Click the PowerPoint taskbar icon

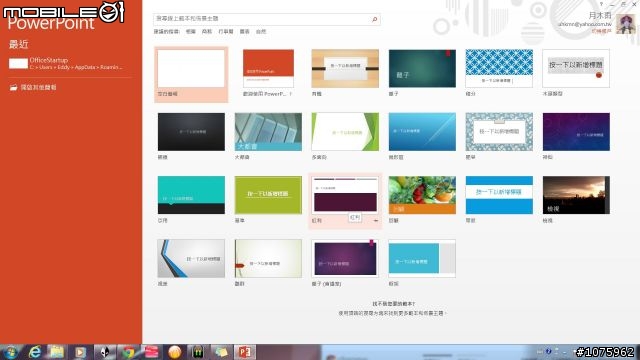click(x=244, y=352)
